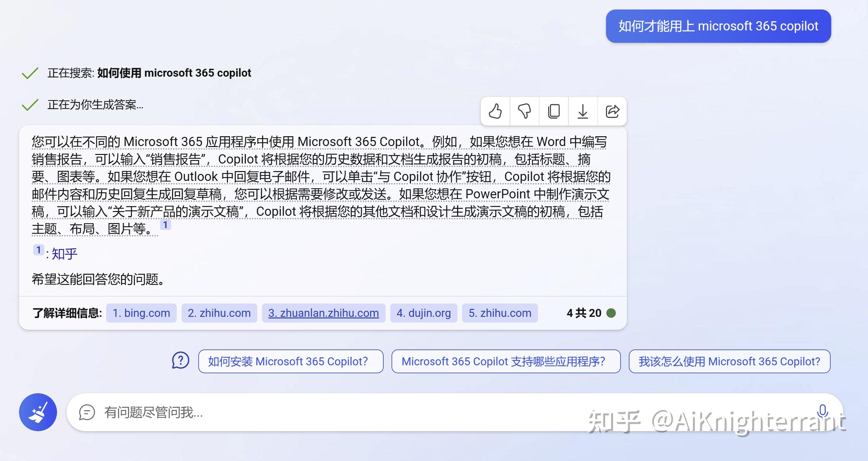Open source 5. zhihu.com
868x461 pixels.
pos(500,313)
